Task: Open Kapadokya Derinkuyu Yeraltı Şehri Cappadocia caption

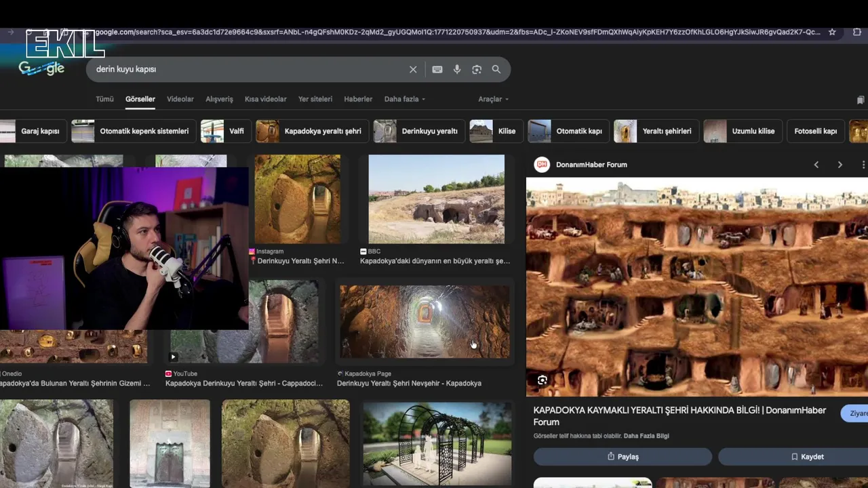Action: 244,383
